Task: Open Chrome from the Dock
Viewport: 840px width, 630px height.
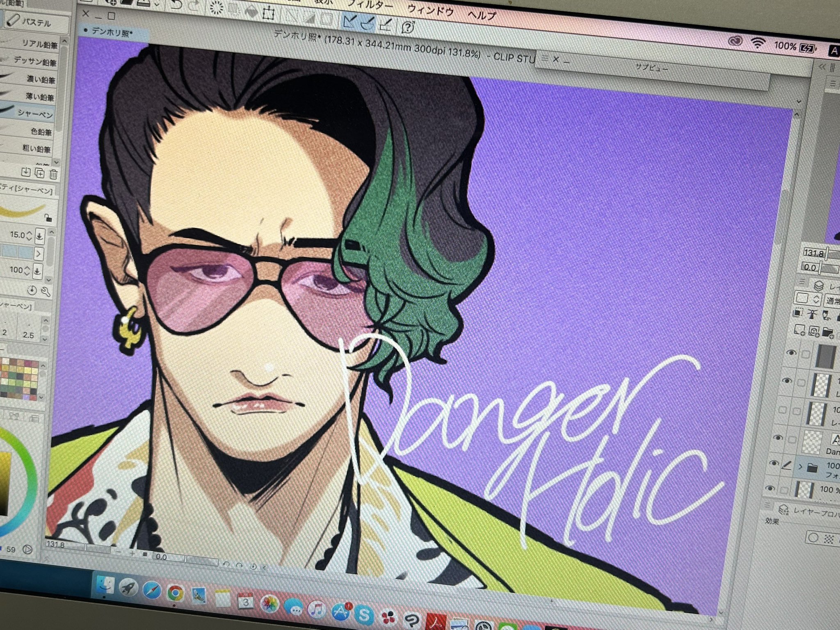Action: click(x=176, y=593)
